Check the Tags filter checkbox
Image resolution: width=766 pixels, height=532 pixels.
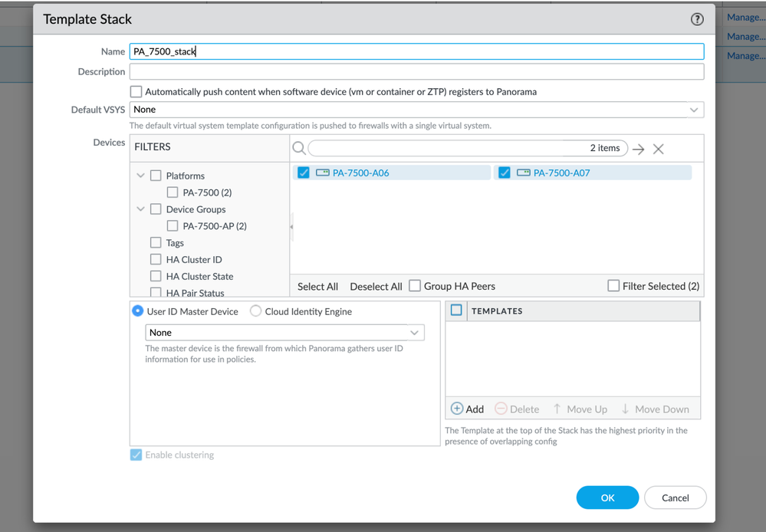(156, 242)
